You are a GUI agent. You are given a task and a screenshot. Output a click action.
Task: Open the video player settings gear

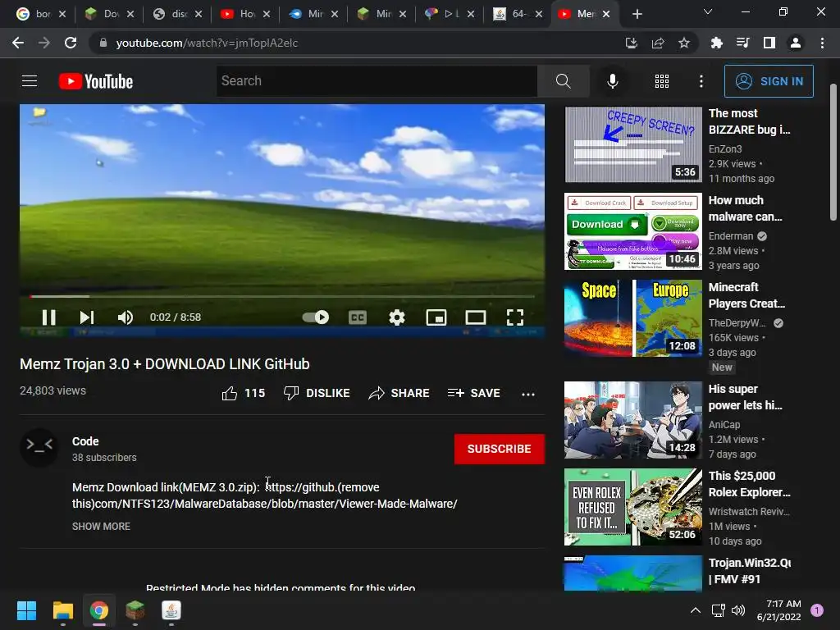pyautogui.click(x=397, y=317)
